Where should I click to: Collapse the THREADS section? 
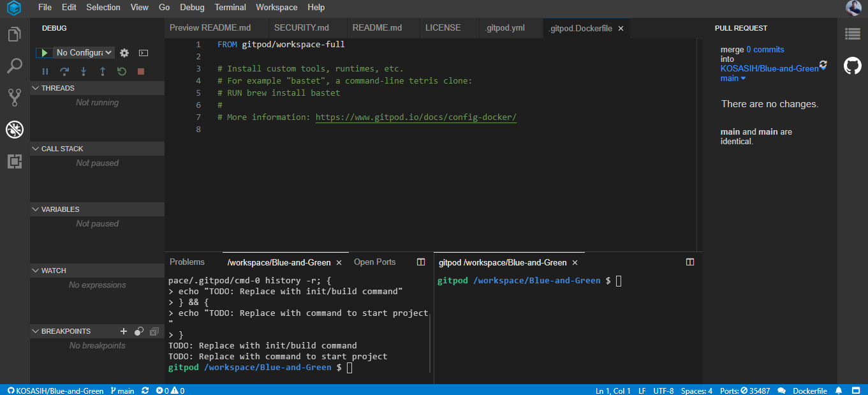(x=97, y=88)
